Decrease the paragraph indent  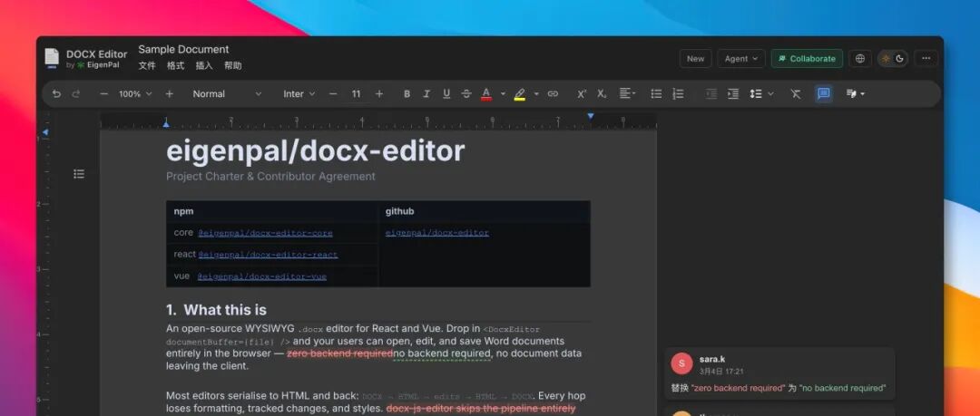click(x=711, y=93)
